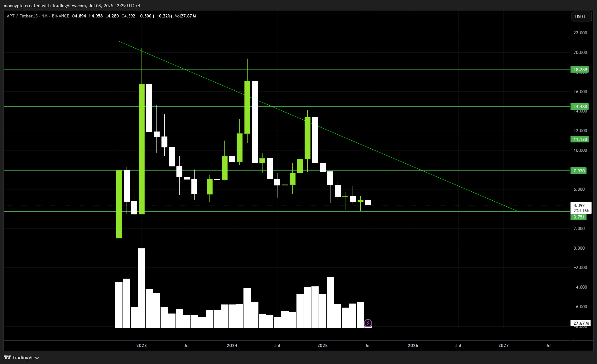Click the 2.000 price axis value
The height and width of the screenshot is (364, 597).
[x=579, y=228]
